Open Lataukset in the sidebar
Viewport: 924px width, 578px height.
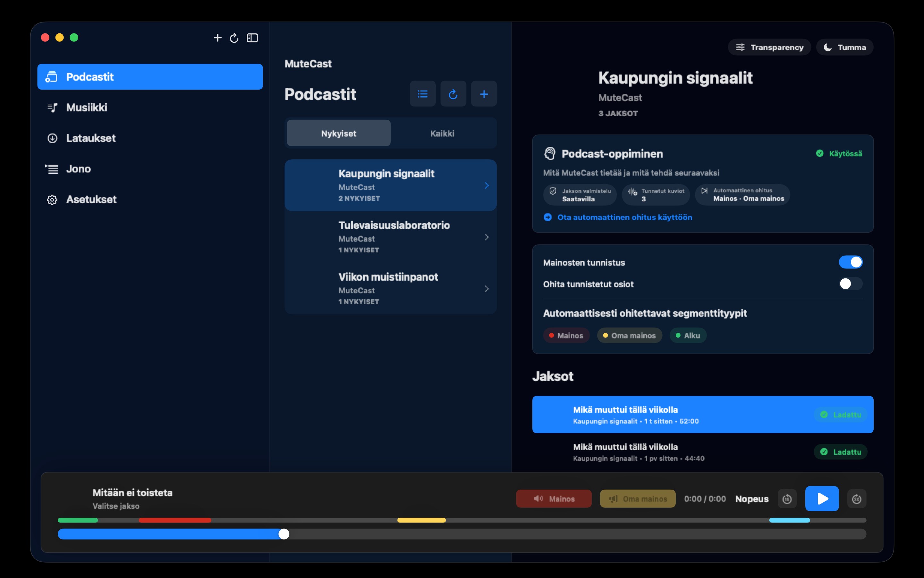150,138
